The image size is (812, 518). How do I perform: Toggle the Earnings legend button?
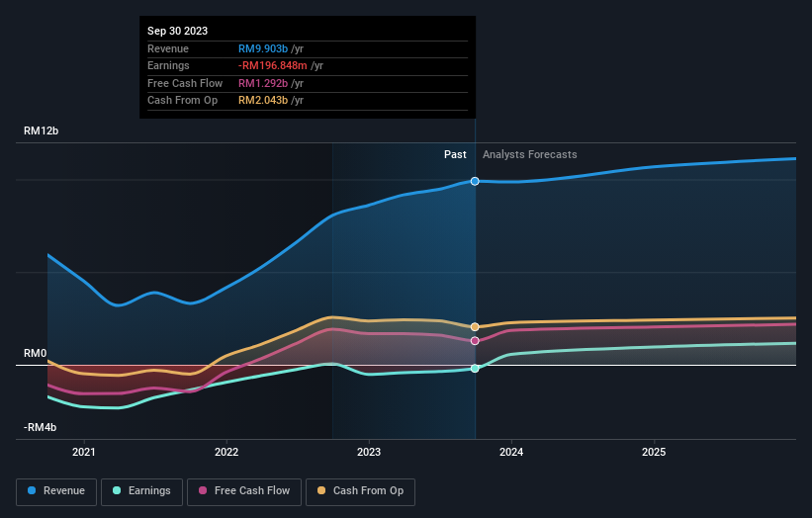141,491
